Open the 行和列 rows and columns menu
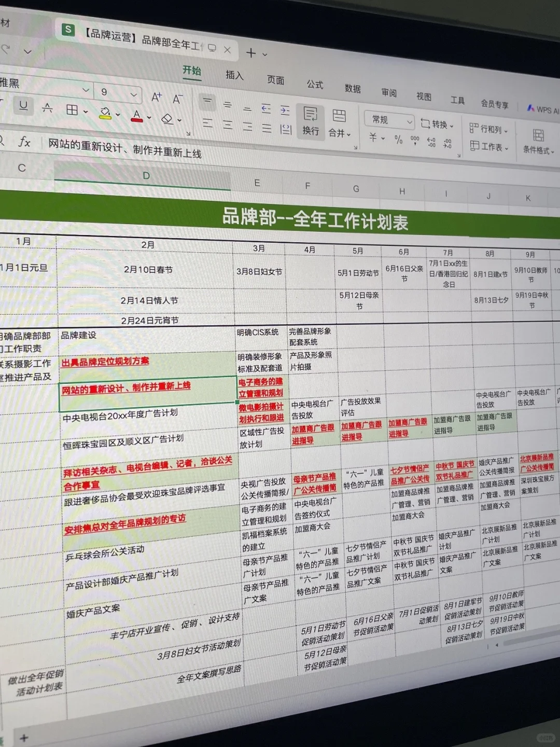Image resolution: width=560 pixels, height=747 pixels. [488, 129]
